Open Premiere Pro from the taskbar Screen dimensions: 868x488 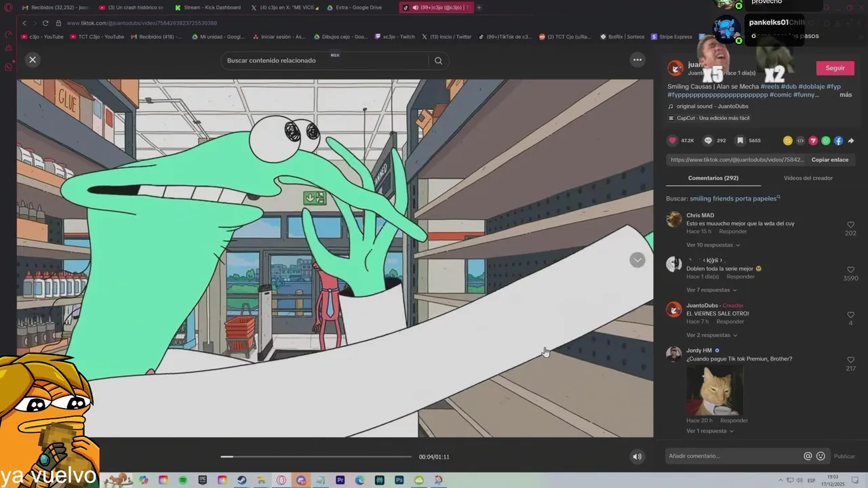click(340, 480)
